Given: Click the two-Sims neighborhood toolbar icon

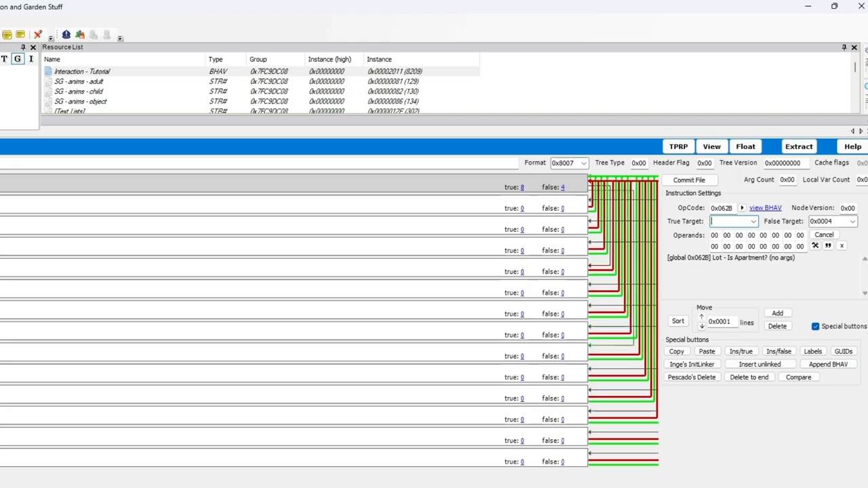Looking at the screenshot, I should 79,35.
